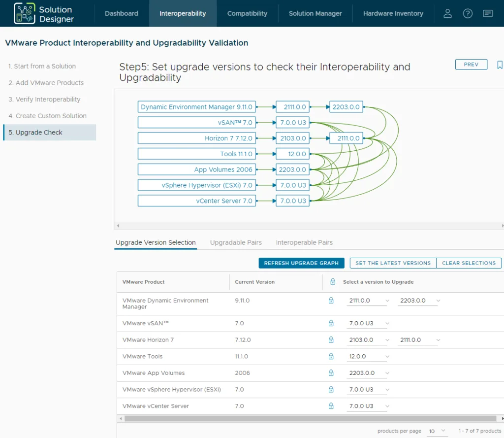Click graph scrollbar left arrow

tap(118, 226)
